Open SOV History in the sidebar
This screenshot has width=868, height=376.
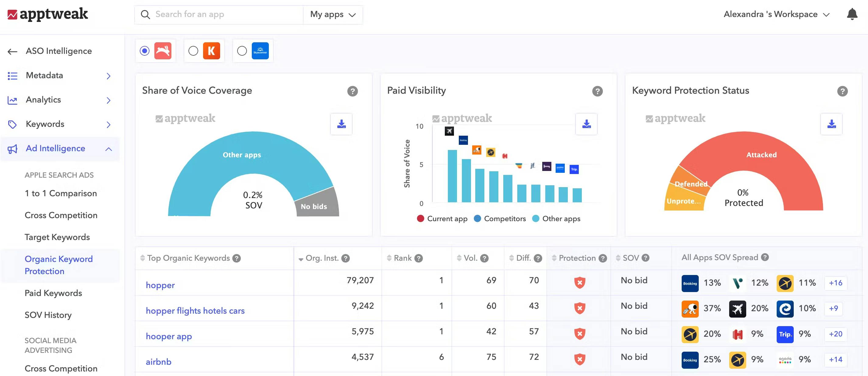(48, 315)
